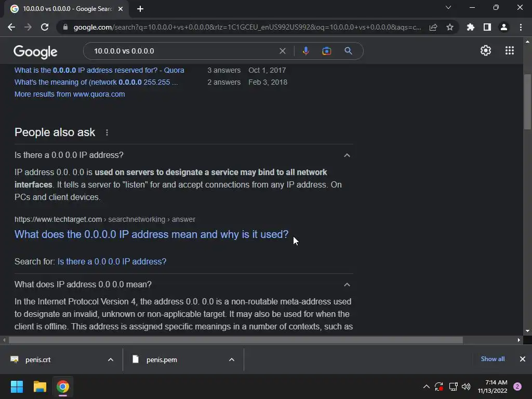Clear the search box text
The image size is (532, 399).
pos(282,51)
